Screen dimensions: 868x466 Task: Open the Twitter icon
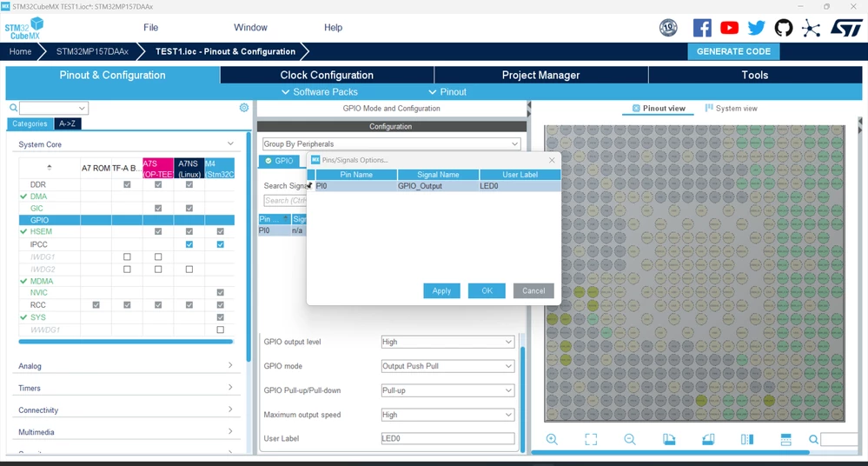point(756,28)
